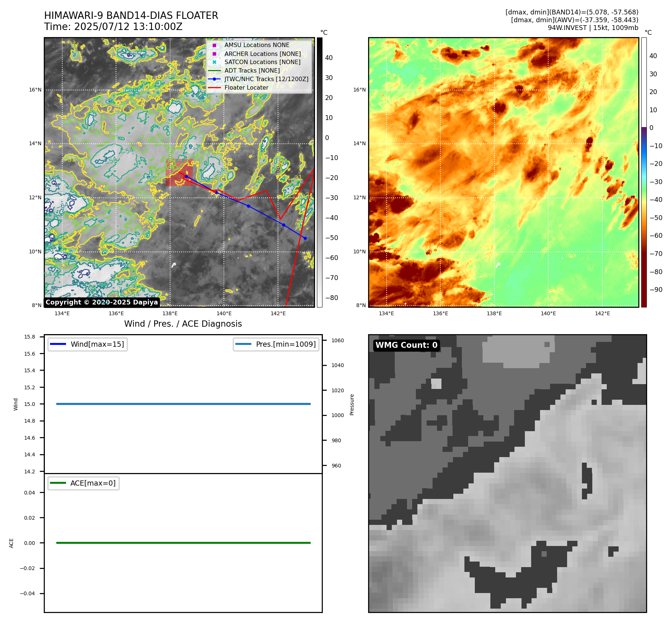The height and width of the screenshot is (626, 672).
Task: Click the Copyright 2020-2025 Dapiya label
Action: [x=102, y=302]
